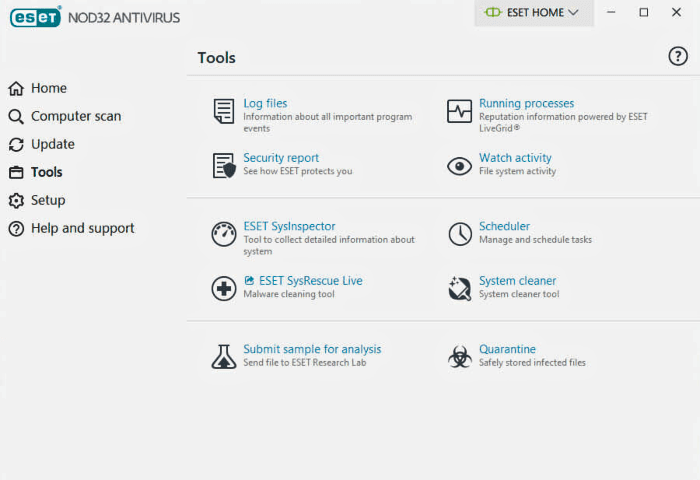Open the Update section
700x480 pixels.
(42, 144)
